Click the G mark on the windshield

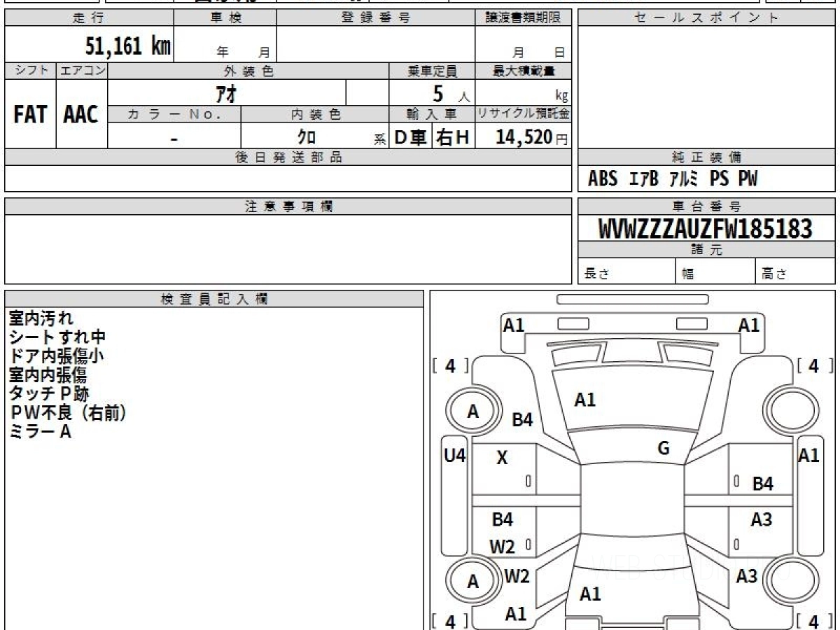664,449
